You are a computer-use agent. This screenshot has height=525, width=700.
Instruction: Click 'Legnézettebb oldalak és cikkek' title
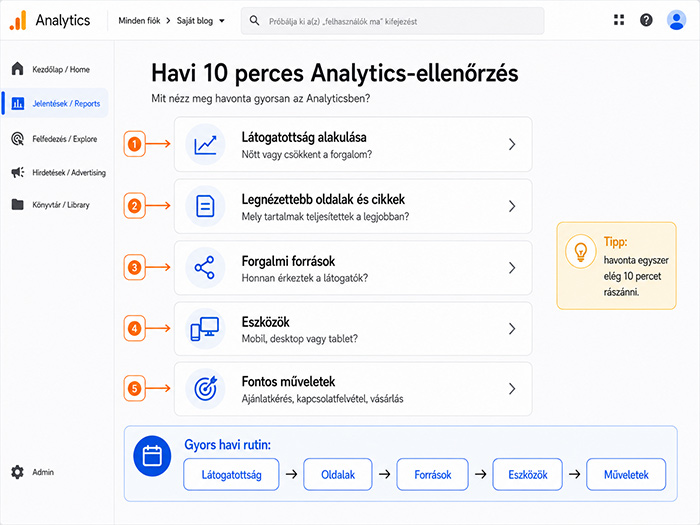[323, 199]
